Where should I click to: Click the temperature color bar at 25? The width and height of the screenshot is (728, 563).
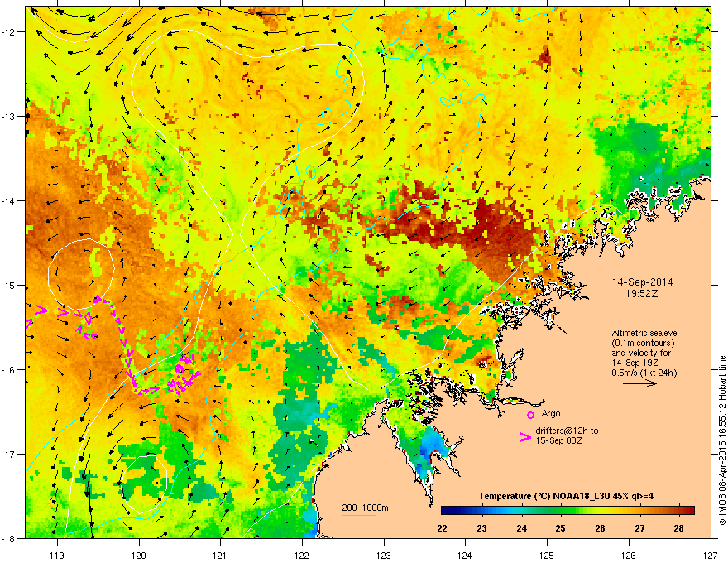tap(561, 511)
